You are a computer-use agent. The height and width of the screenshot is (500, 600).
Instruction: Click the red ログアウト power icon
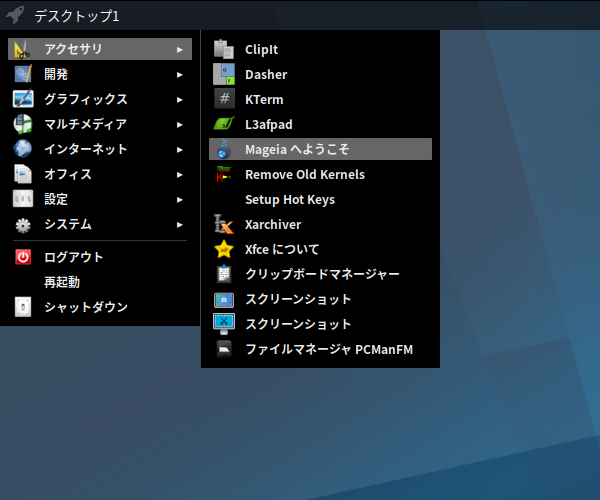coord(23,257)
